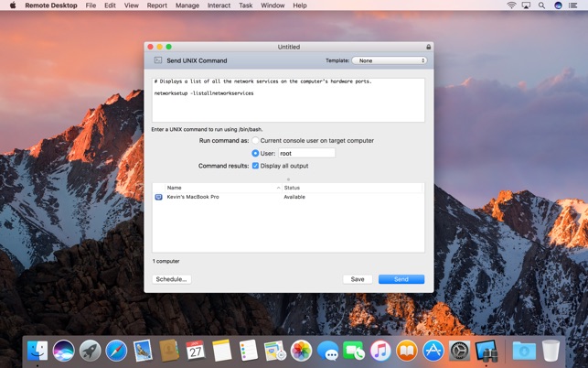The image size is (588, 368).
Task: Click the split divider handle above the list
Action: pos(288,179)
